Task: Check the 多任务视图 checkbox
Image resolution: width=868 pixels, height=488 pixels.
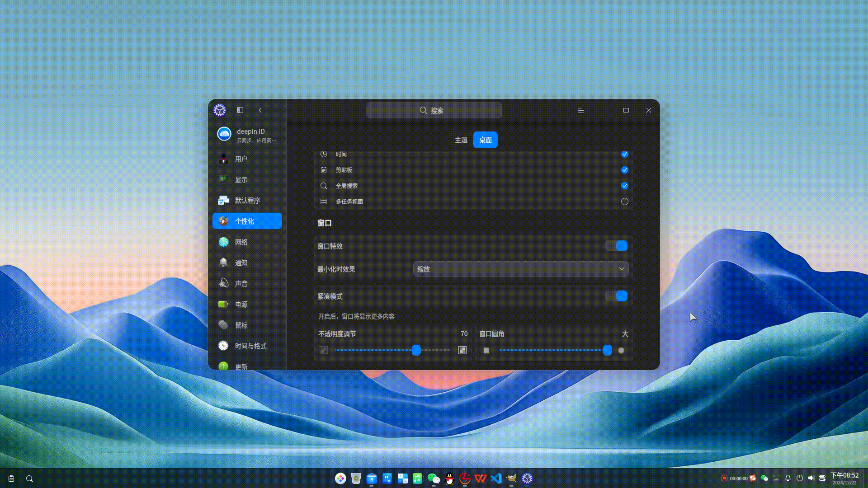Action: point(625,202)
